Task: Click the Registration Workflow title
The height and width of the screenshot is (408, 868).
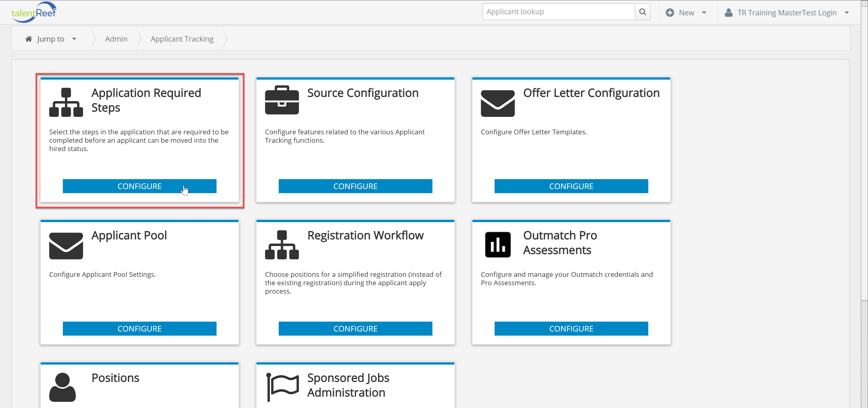Action: (366, 235)
